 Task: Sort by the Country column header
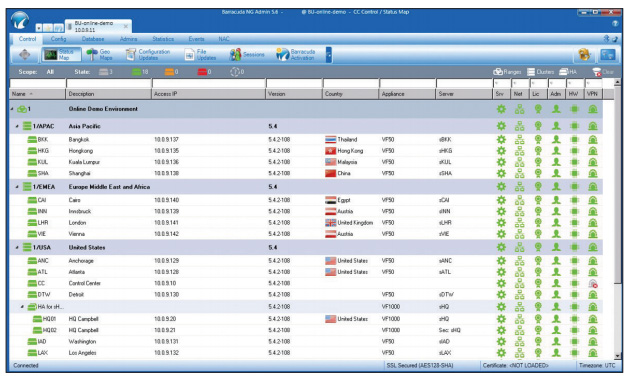pyautogui.click(x=351, y=94)
